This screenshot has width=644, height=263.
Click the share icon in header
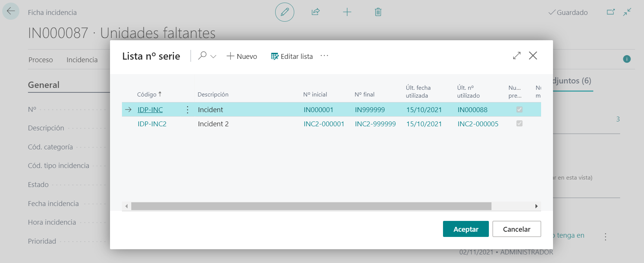tap(315, 12)
